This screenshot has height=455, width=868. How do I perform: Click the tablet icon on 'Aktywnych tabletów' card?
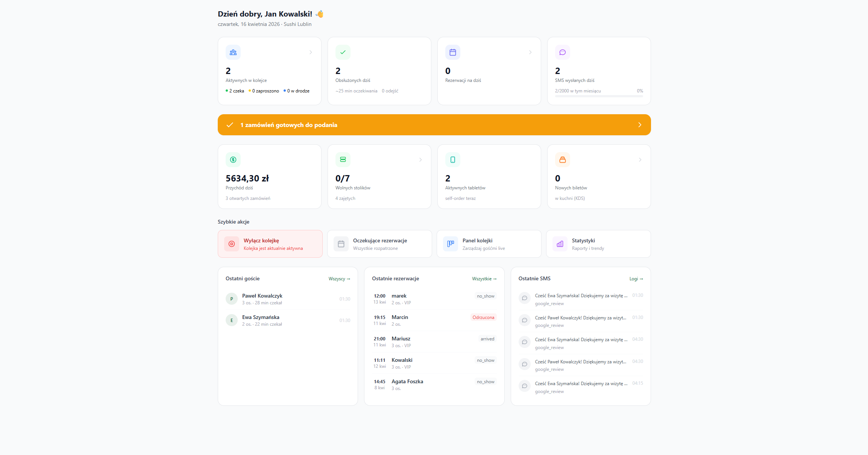tap(452, 160)
